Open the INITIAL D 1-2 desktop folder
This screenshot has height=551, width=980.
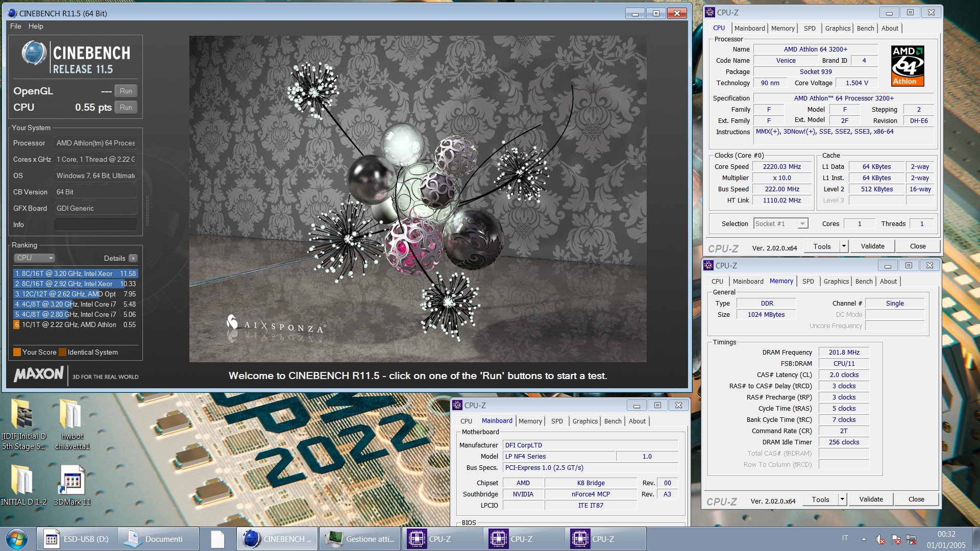(23, 485)
